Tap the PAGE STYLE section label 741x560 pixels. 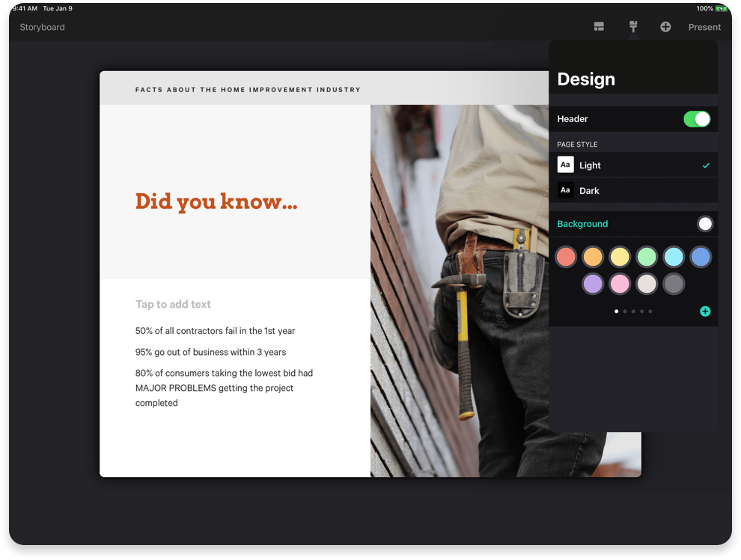click(x=577, y=144)
